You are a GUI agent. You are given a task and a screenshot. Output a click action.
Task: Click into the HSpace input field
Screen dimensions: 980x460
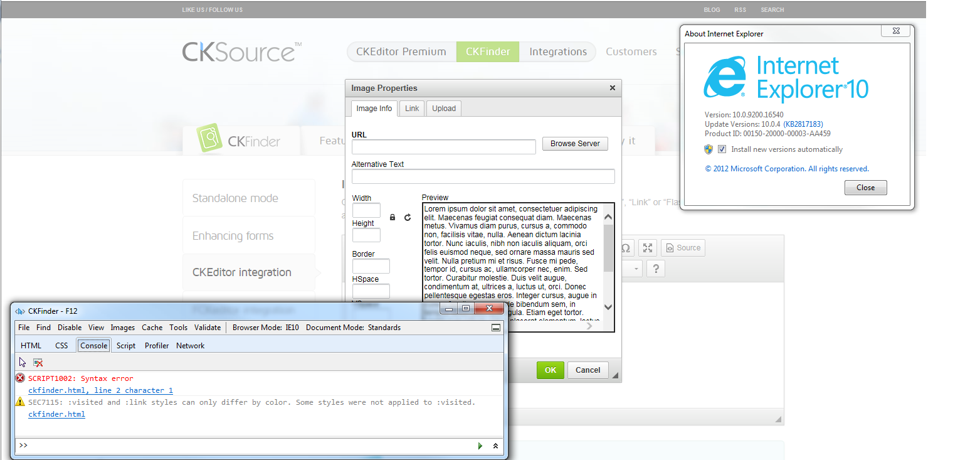[371, 291]
